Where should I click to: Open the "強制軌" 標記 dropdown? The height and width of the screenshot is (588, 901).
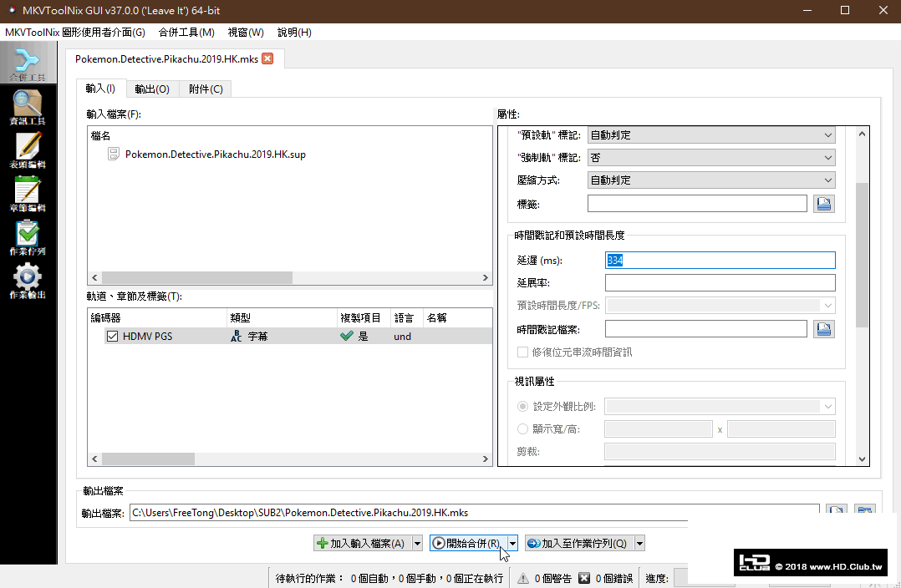711,157
